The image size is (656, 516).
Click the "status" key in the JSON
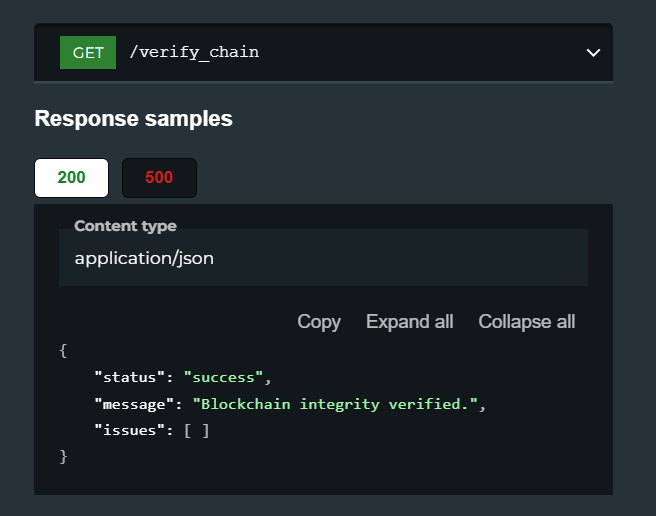coord(130,377)
